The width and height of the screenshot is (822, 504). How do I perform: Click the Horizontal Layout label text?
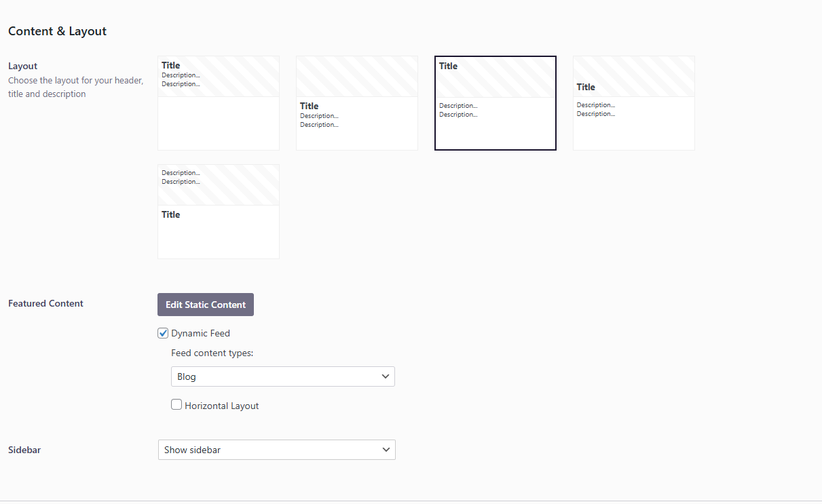pyautogui.click(x=221, y=406)
